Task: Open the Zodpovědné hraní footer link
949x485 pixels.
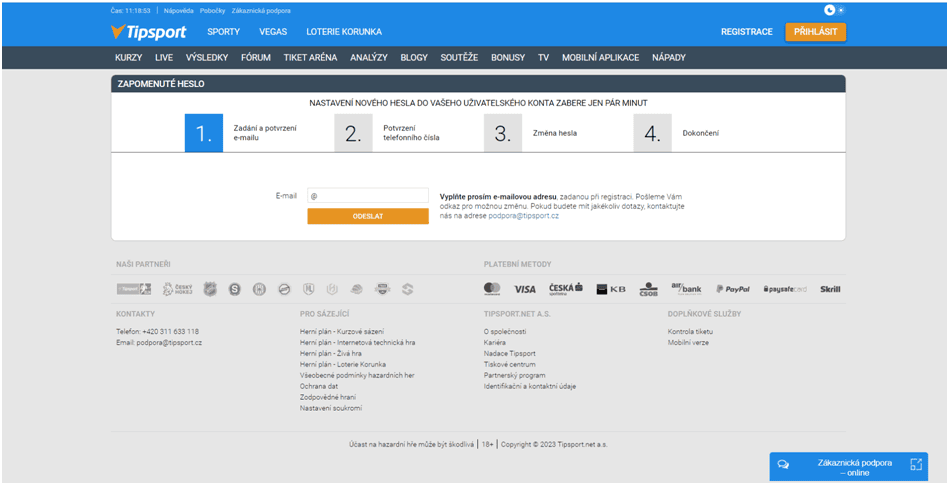Action: tap(327, 397)
